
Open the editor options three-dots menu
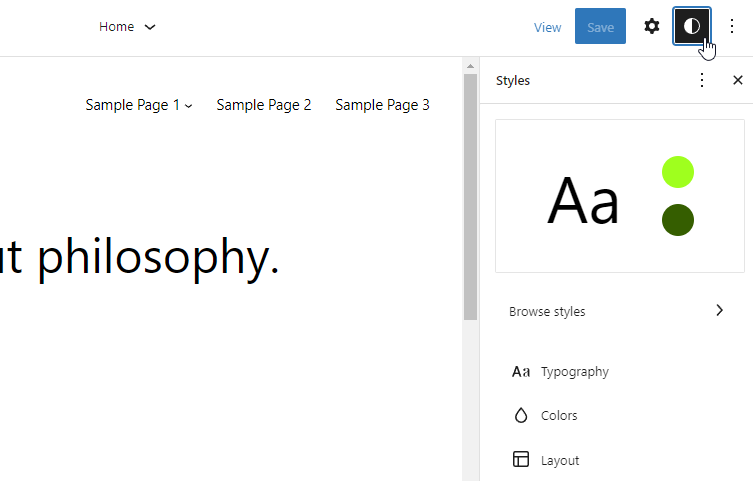(732, 26)
